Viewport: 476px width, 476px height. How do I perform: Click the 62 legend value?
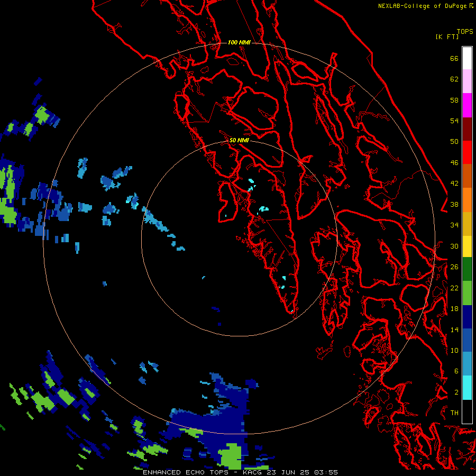click(x=454, y=79)
